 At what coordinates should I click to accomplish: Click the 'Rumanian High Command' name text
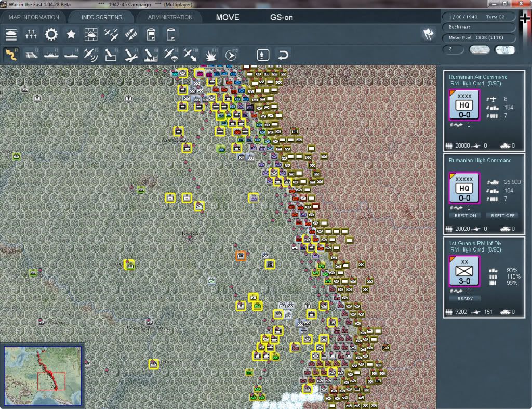tap(480, 160)
